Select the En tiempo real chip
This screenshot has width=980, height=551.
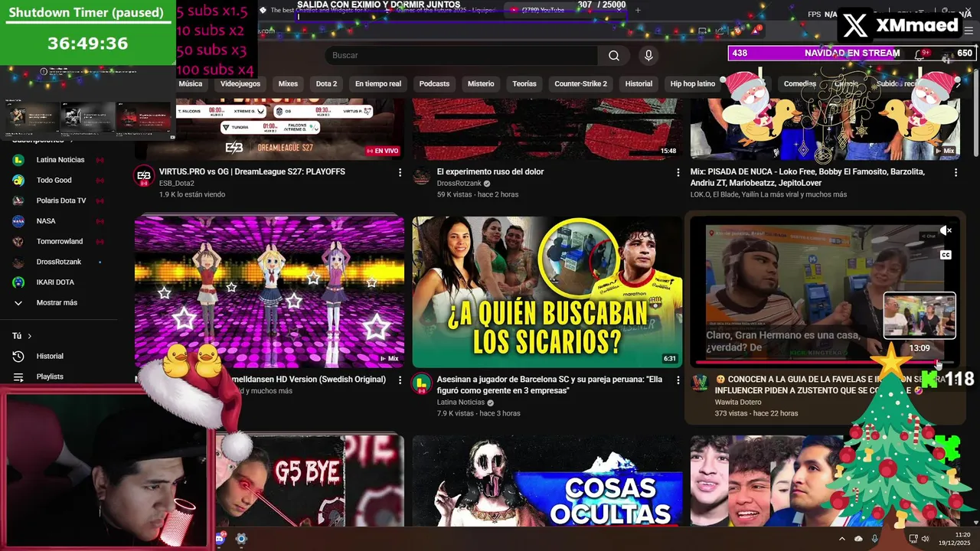click(x=378, y=83)
